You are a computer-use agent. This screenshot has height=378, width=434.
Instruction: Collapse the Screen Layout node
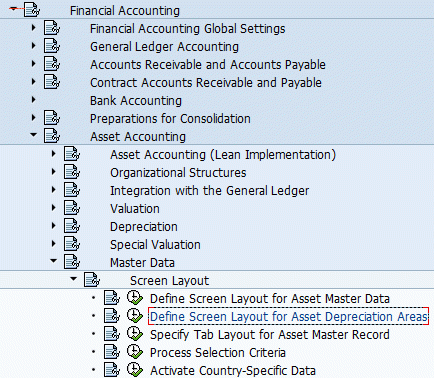click(x=74, y=279)
